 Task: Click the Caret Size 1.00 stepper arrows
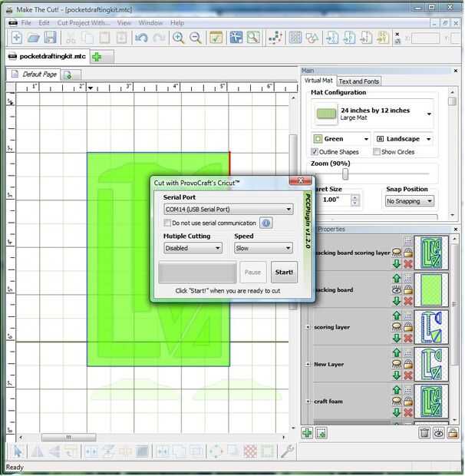pos(355,200)
